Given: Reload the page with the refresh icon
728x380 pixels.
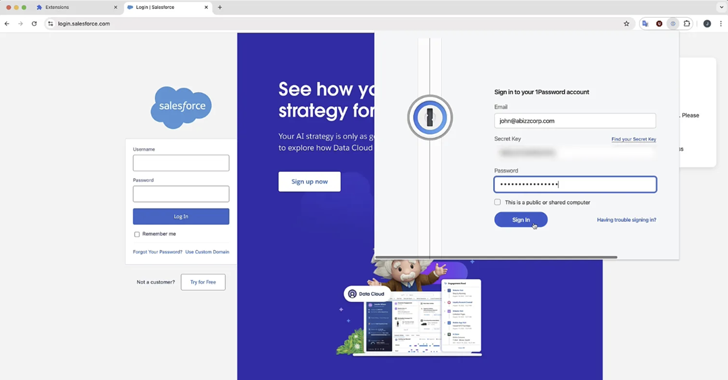Looking at the screenshot, I should point(34,24).
